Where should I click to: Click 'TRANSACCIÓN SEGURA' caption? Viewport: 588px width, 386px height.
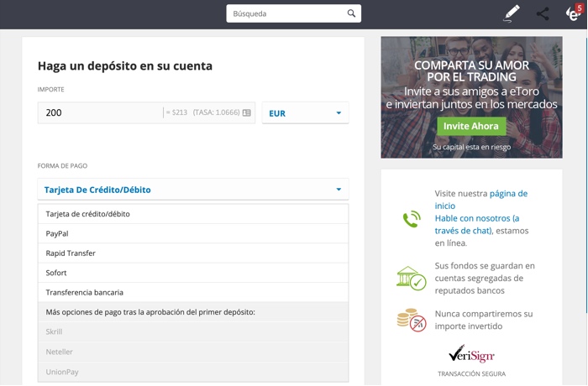click(471, 373)
